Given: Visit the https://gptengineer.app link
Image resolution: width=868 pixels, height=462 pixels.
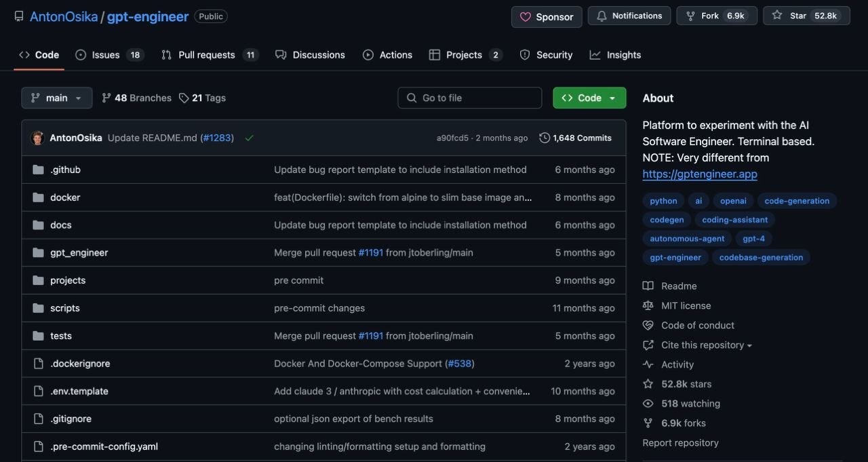Looking at the screenshot, I should (700, 174).
